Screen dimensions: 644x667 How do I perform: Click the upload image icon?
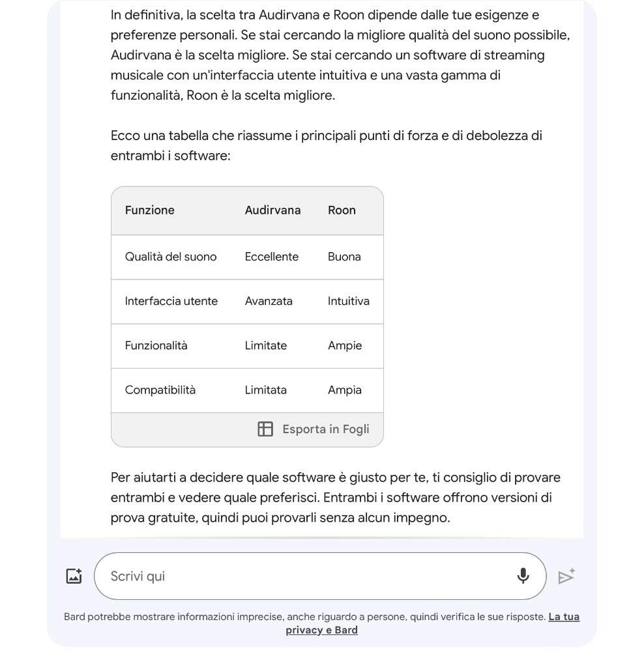pos(74,576)
